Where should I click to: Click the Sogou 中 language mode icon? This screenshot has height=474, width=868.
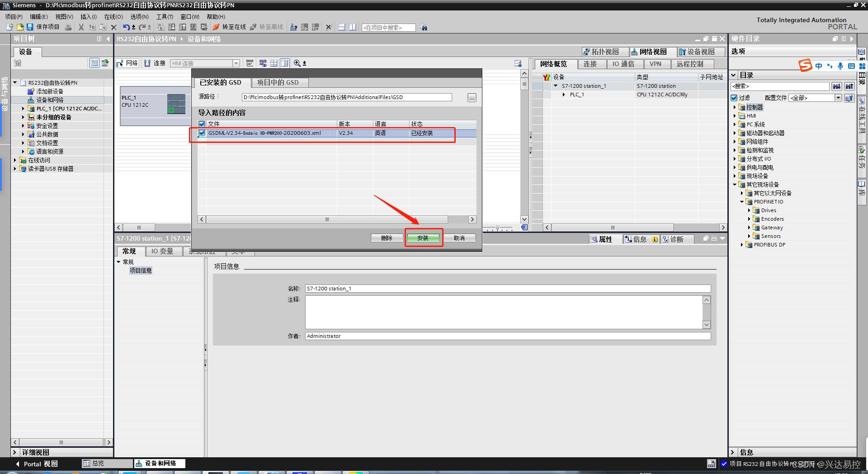click(819, 66)
